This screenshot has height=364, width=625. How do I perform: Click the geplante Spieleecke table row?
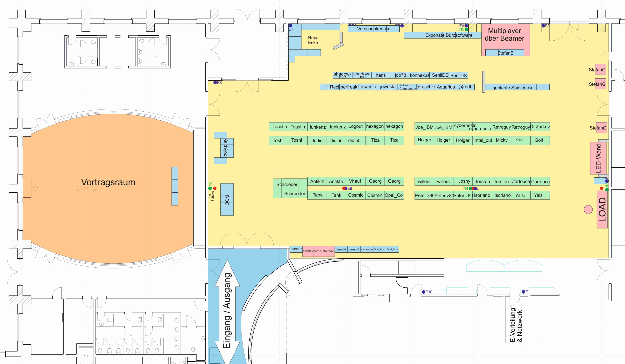tap(517, 87)
